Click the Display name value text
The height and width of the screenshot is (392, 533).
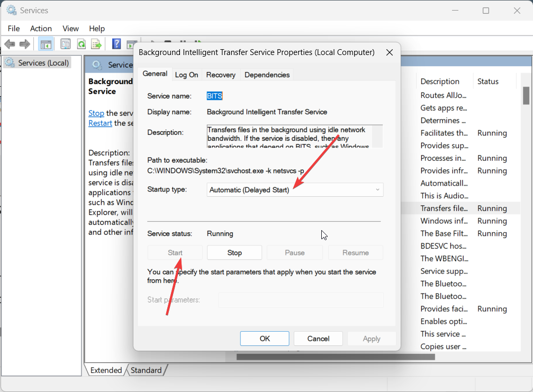tap(267, 112)
